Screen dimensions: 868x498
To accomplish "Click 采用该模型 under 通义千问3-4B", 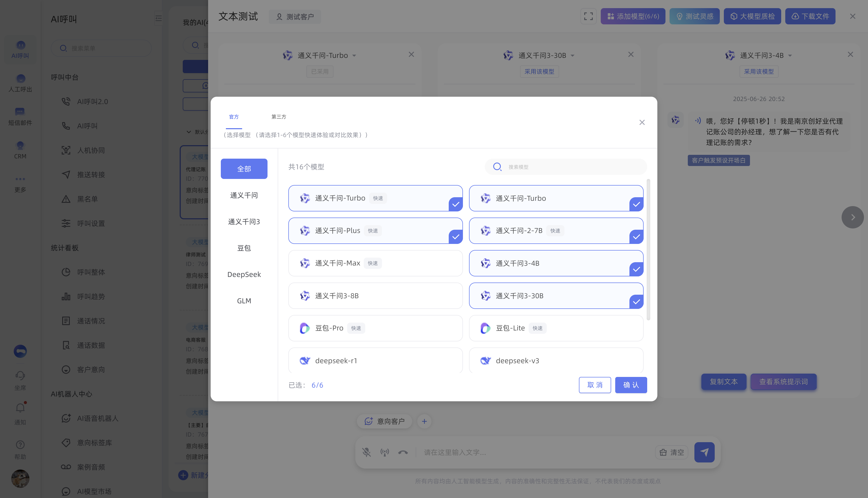I will pos(759,72).
